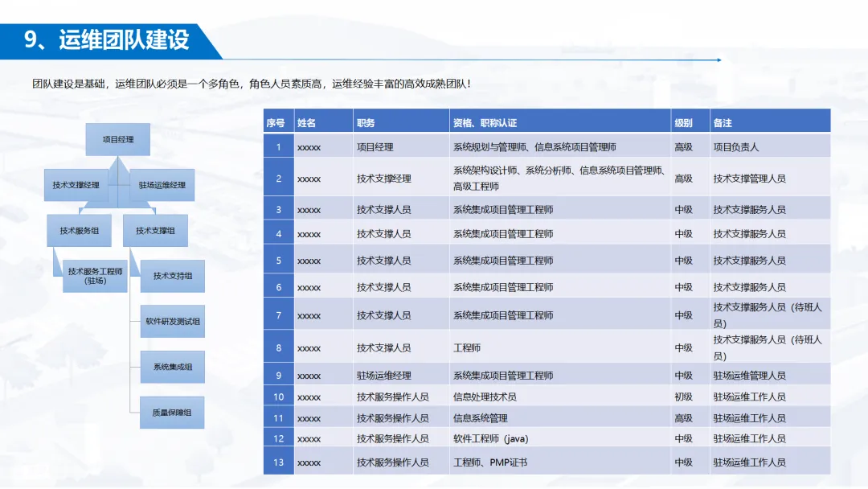This screenshot has width=868, height=489.
Task: Click the 序号 column header
Action: 279,122
